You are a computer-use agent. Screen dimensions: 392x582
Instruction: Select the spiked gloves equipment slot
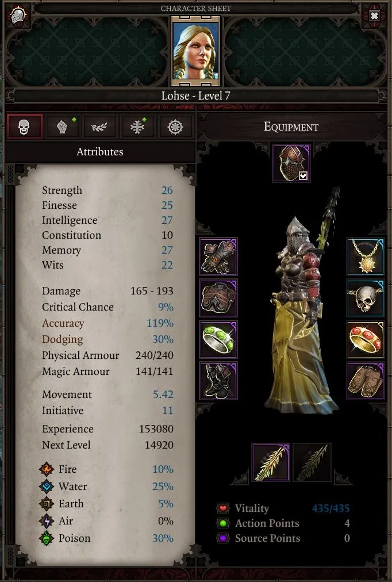tap(218, 257)
